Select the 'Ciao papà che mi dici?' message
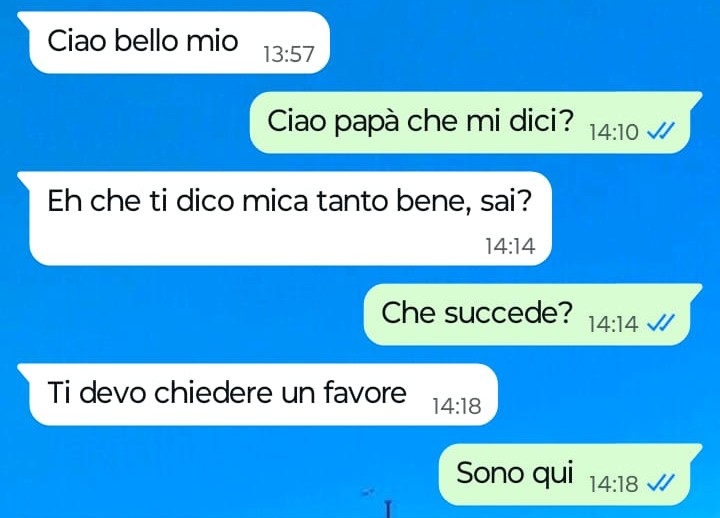The image size is (720, 518). click(476, 123)
